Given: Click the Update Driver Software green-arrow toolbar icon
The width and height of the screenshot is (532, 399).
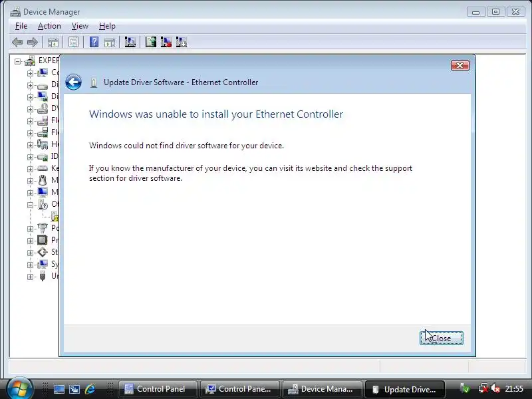Looking at the screenshot, I should coord(151,42).
